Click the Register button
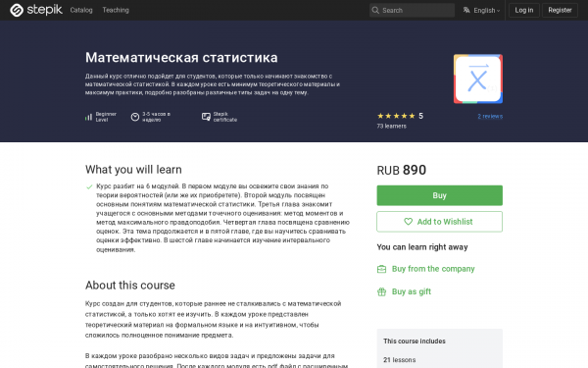 560,10
